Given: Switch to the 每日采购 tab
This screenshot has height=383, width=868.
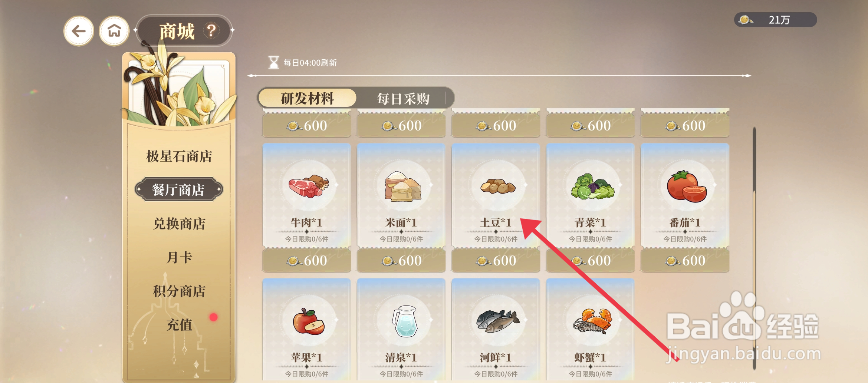Looking at the screenshot, I should (403, 99).
